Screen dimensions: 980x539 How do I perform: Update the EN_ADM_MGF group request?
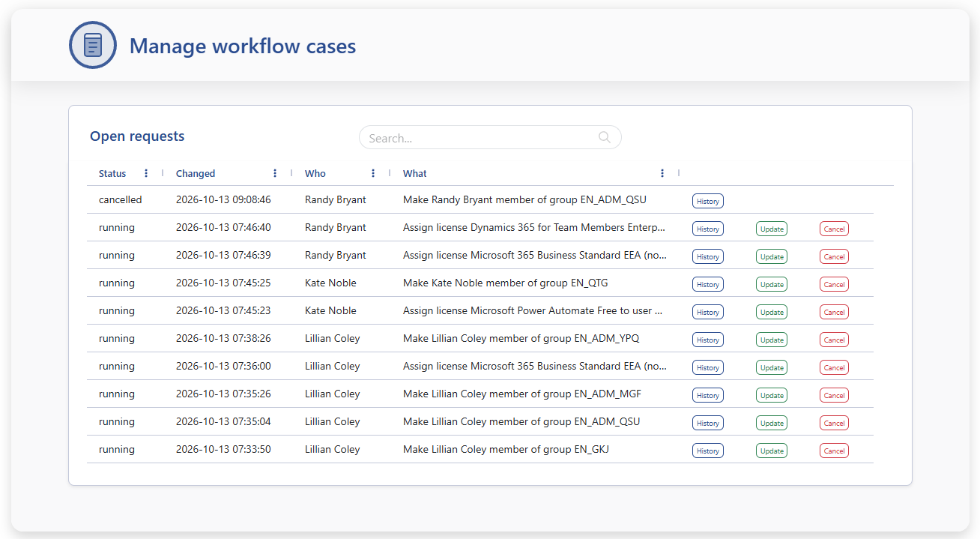[772, 395]
